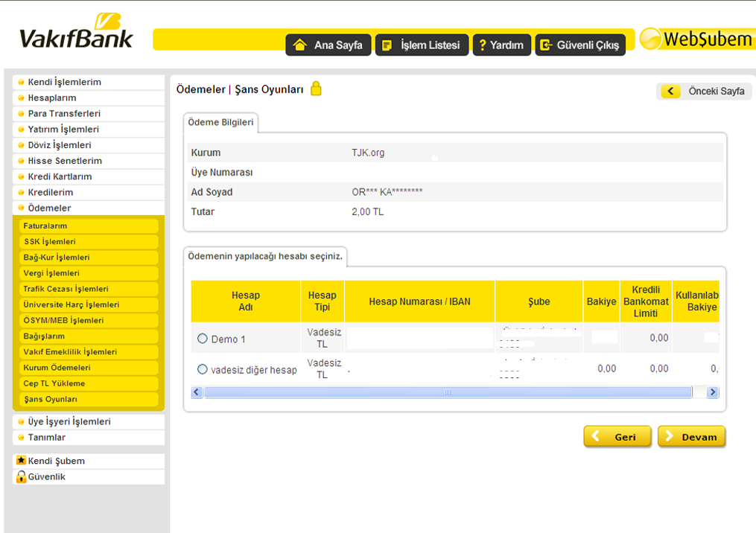
Task: Open Faturalarım in the payments submenu
Action: (x=89, y=226)
